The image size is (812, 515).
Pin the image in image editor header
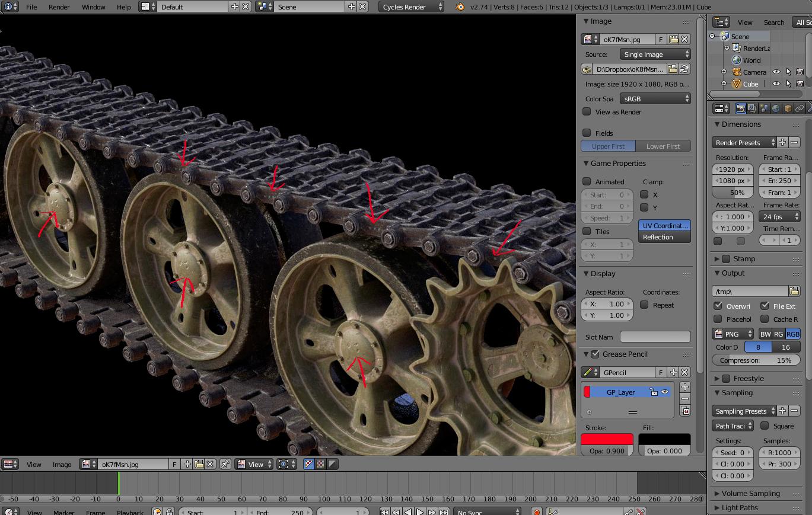coord(225,464)
